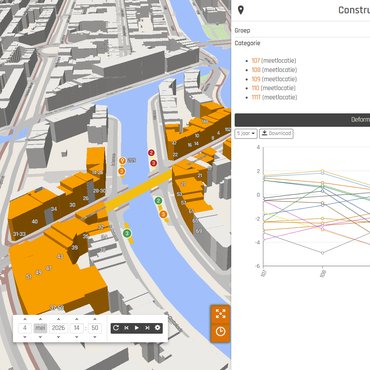The width and height of the screenshot is (370, 370).
Task: Click the month field showing mei
Action: point(40,328)
